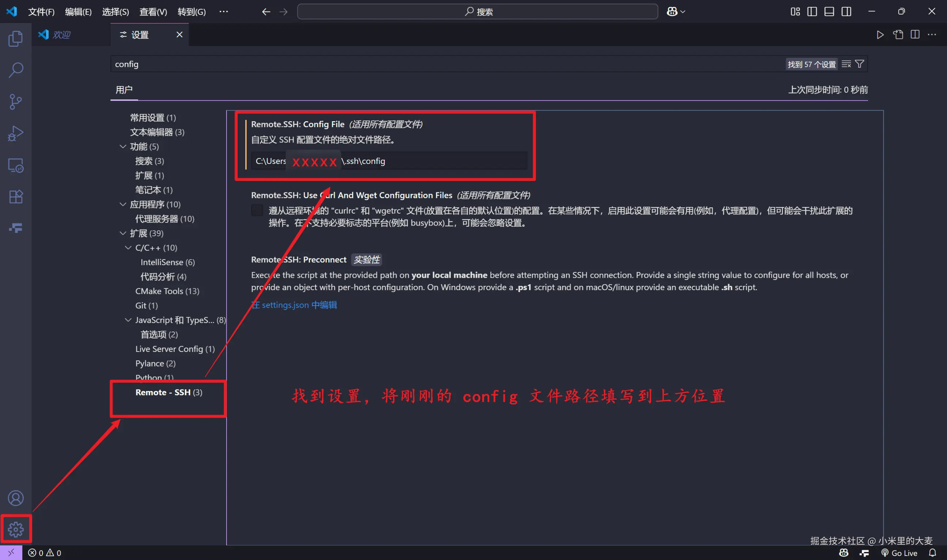Go back with the left arrow
This screenshot has width=947, height=560.
266,12
